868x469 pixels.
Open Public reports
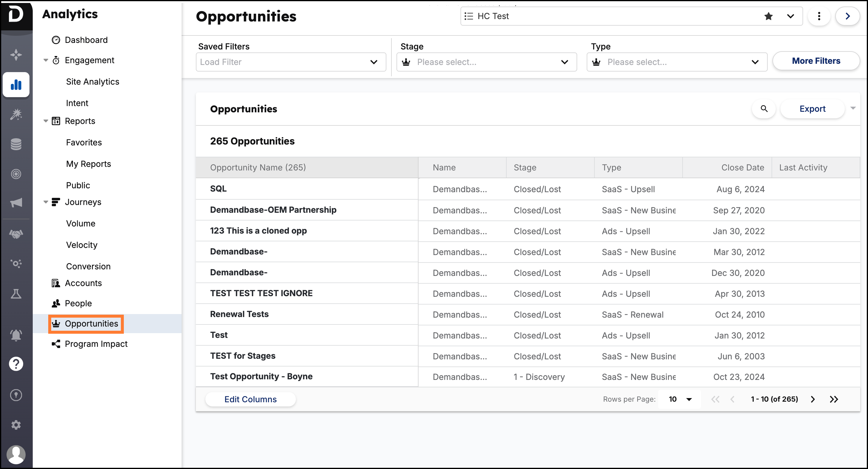coord(78,185)
